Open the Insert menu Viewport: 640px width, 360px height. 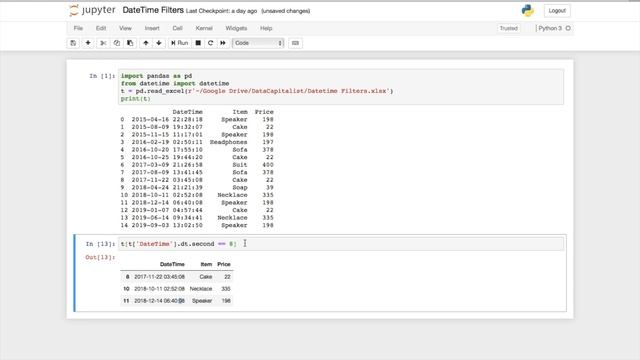coord(152,28)
